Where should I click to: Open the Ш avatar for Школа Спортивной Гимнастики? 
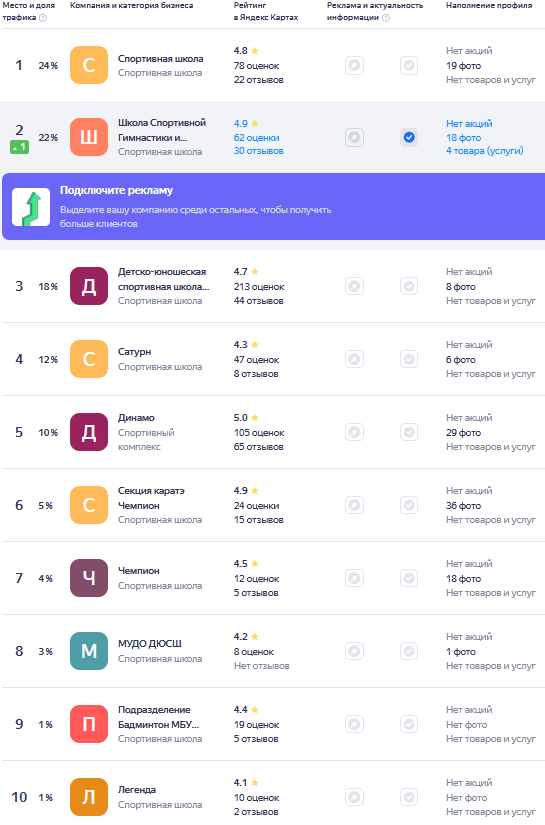[x=89, y=137]
